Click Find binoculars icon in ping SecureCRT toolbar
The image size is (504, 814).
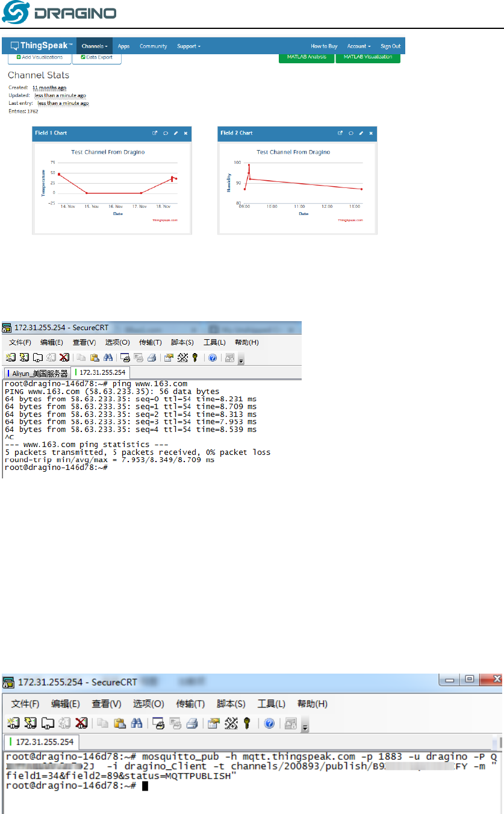tap(108, 357)
